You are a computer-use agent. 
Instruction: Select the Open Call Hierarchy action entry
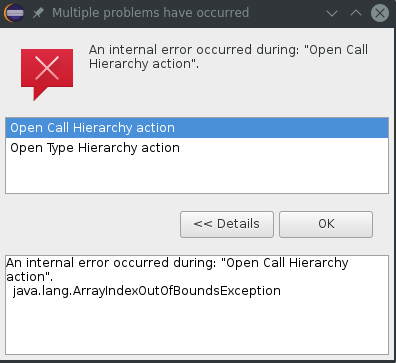click(197, 128)
